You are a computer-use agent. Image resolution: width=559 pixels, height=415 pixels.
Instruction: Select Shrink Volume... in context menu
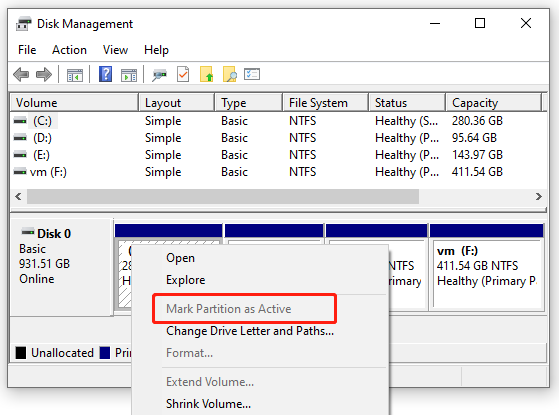click(209, 404)
